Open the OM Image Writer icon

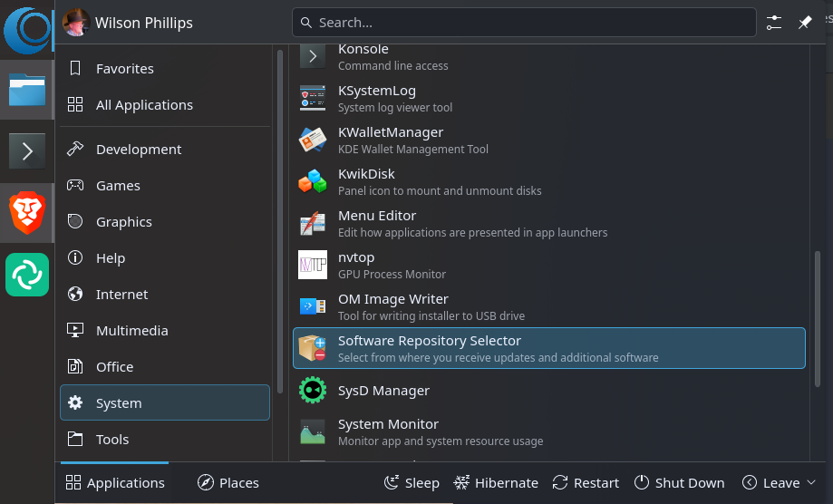coord(313,306)
